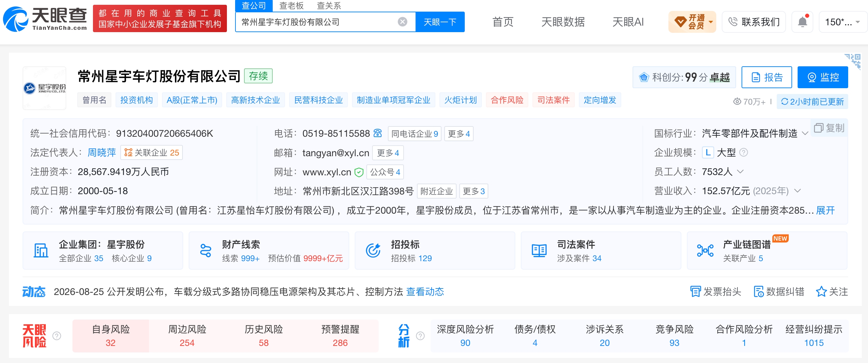Click the 复制 copy button
This screenshot has height=363, width=868.
point(829,128)
